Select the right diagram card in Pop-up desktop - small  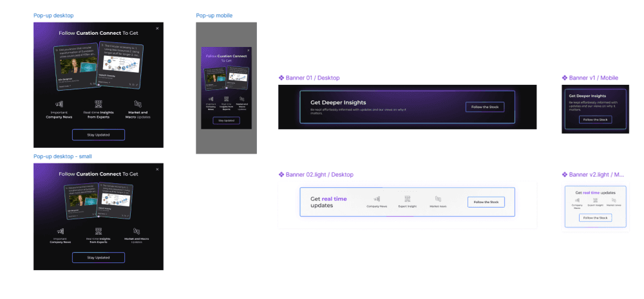(x=115, y=199)
